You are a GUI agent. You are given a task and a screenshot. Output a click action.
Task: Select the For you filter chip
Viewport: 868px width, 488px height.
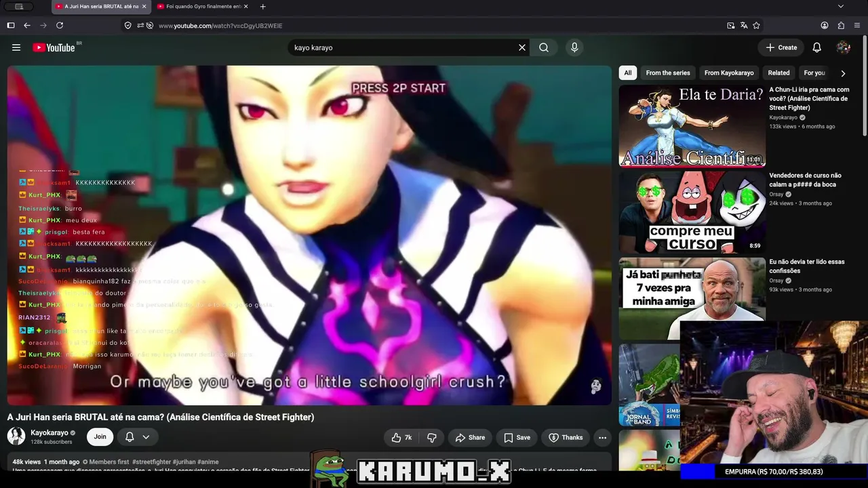(x=814, y=73)
